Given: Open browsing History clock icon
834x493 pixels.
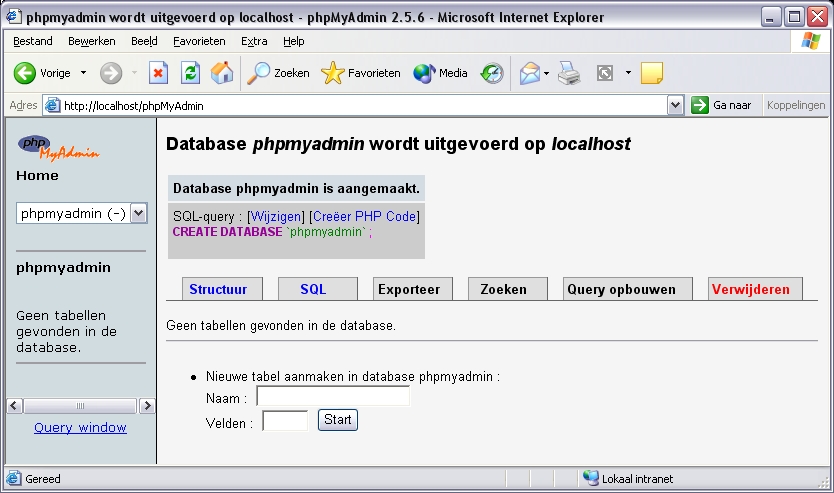Looking at the screenshot, I should click(492, 73).
